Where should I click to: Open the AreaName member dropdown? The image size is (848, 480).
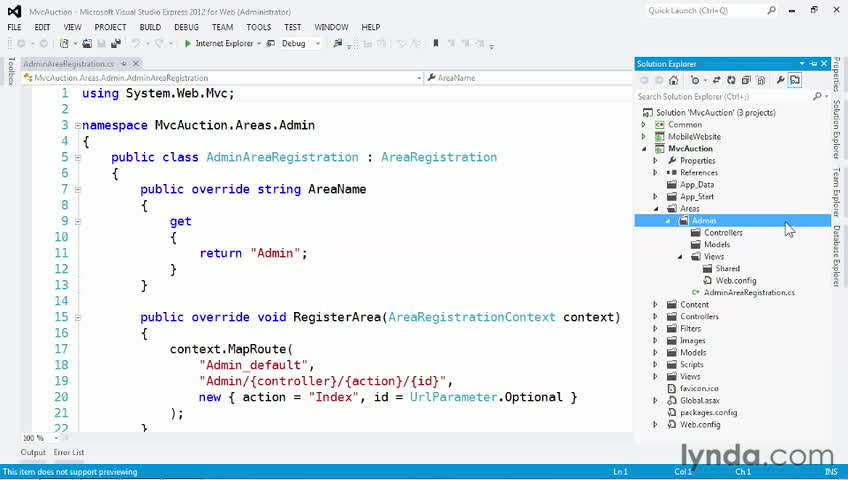528,78
